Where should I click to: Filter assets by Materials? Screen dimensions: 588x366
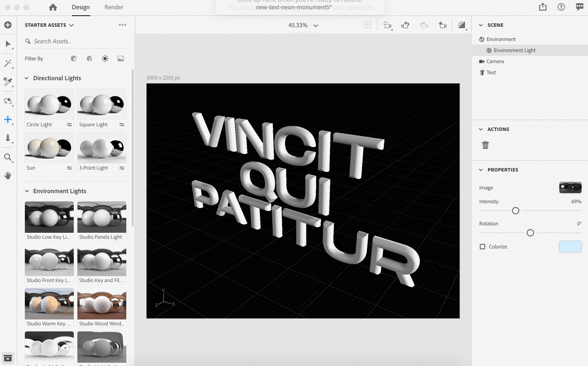(x=89, y=59)
